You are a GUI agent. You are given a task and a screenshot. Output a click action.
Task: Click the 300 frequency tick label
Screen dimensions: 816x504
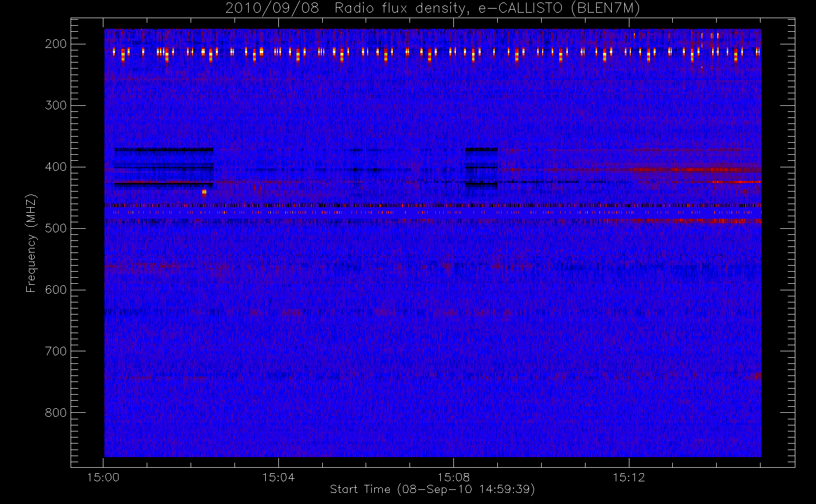click(x=56, y=105)
